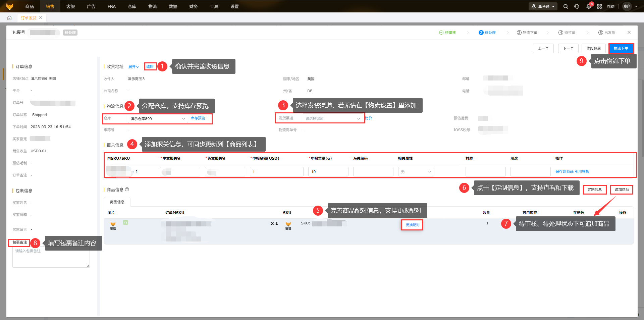
Task: Open the 物流 menu in top navigation
Action: pos(152,6)
